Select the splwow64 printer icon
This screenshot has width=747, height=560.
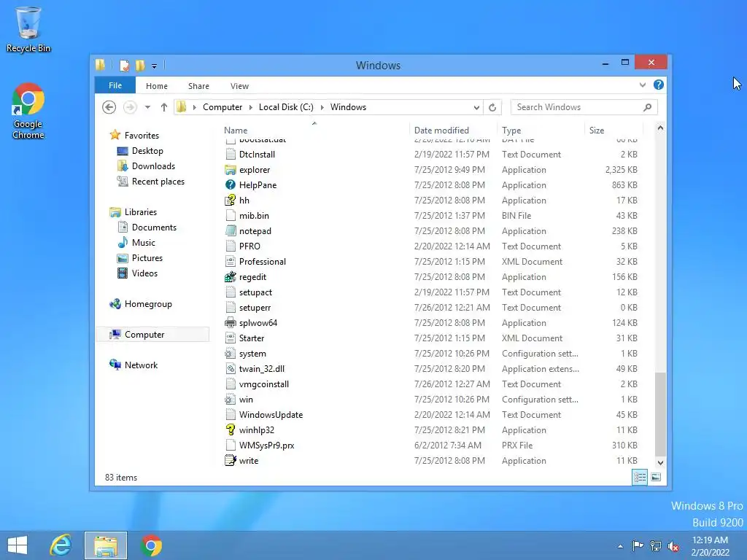[230, 322]
